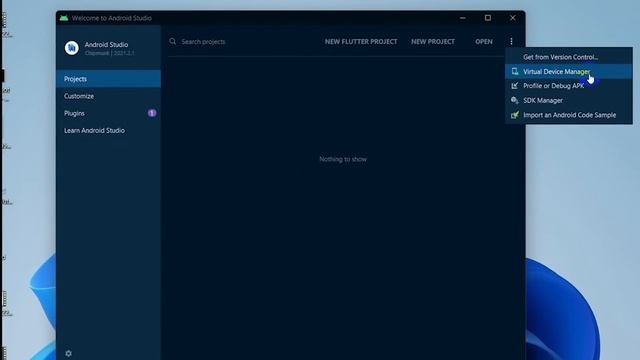The width and height of the screenshot is (640, 360).
Task: Click the Nothing to show text
Action: [343, 159]
